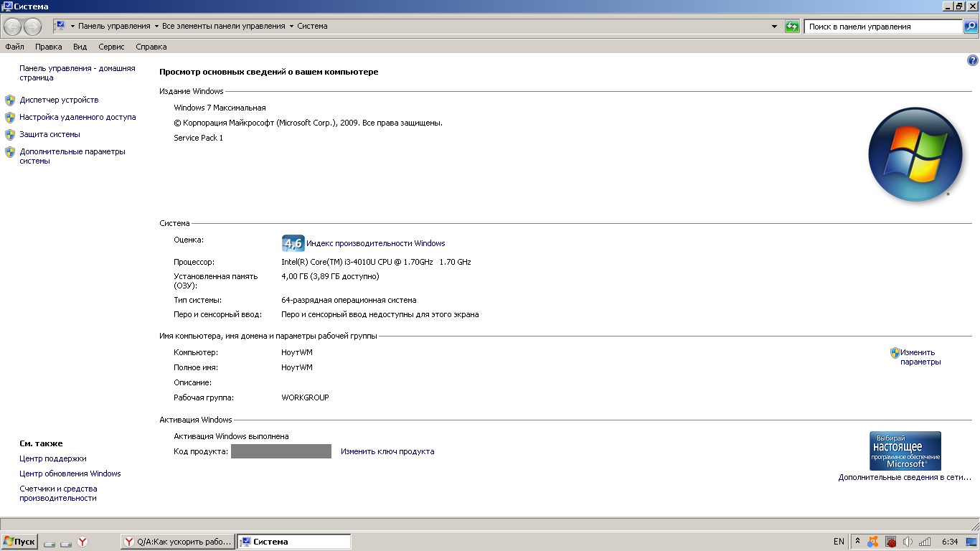Click the show desktop icon near the clock
Viewport: 980px width, 551px height.
coord(971,542)
